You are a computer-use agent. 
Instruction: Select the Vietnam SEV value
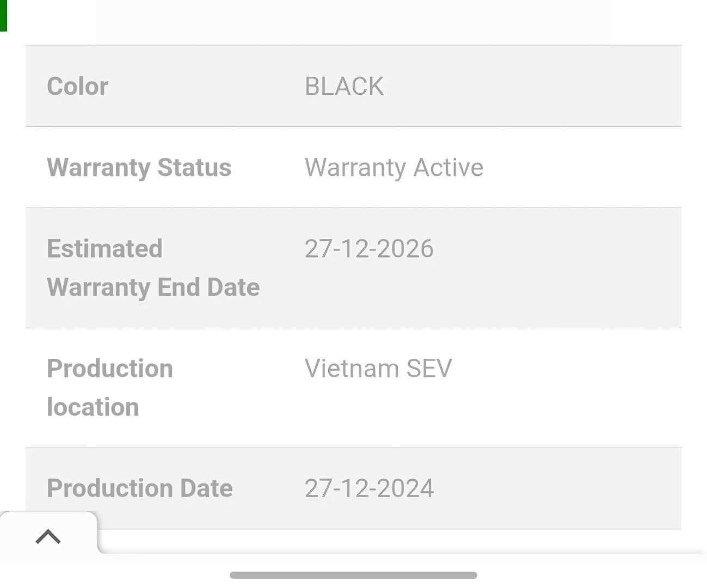click(378, 369)
